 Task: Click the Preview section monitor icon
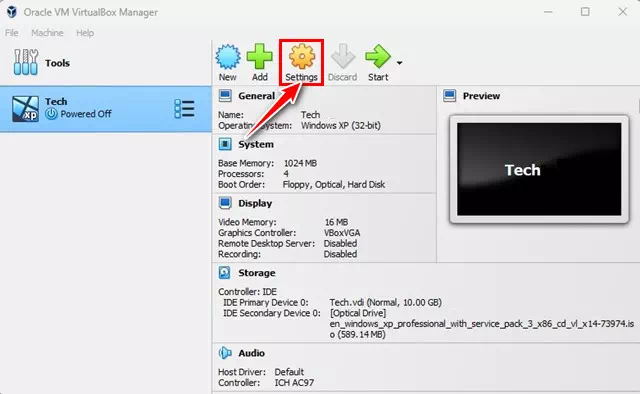pos(449,96)
